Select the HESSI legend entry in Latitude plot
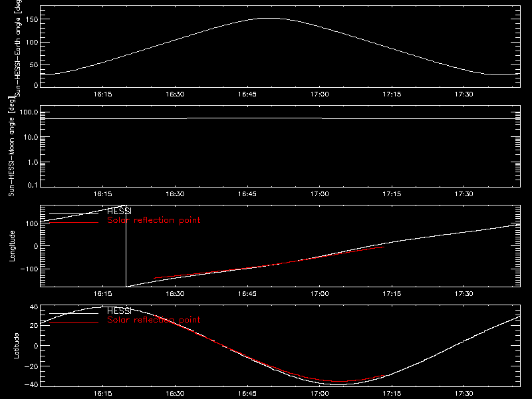This screenshot has width=532, height=399. 119,311
